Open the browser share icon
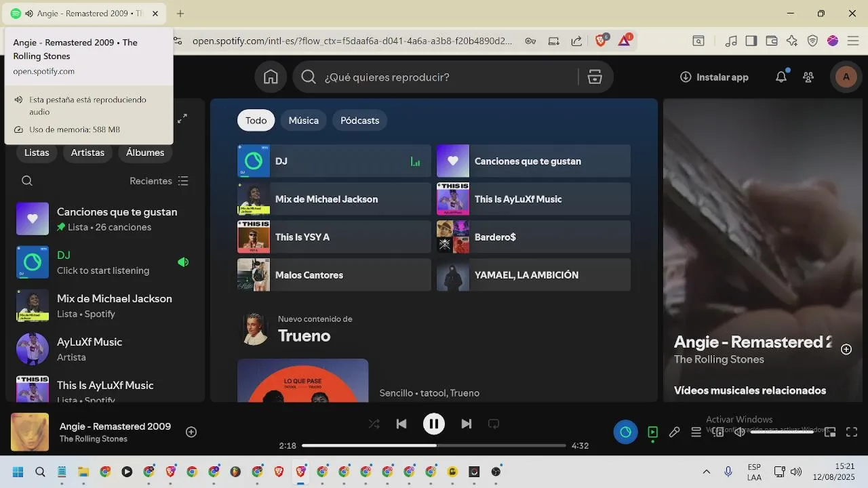Screen dimensions: 868x488 [576, 41]
